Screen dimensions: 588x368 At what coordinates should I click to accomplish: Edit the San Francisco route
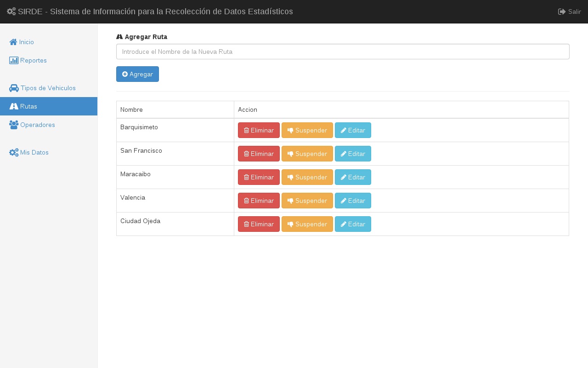click(353, 154)
